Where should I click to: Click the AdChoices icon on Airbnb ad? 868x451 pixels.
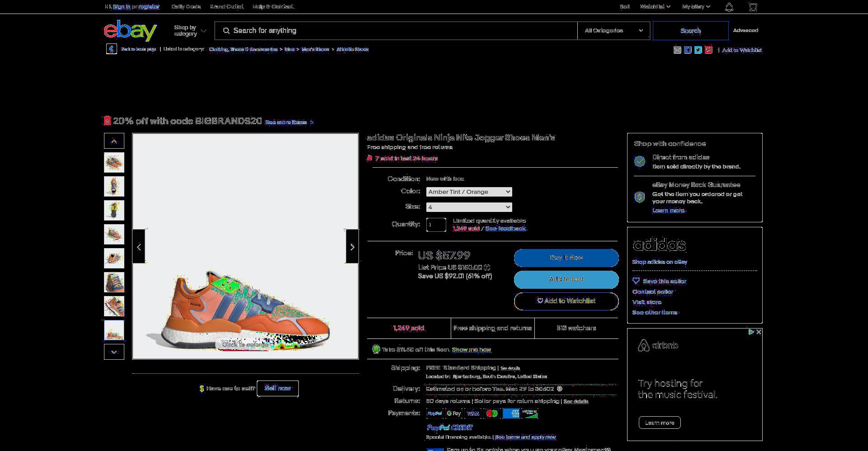click(751, 332)
